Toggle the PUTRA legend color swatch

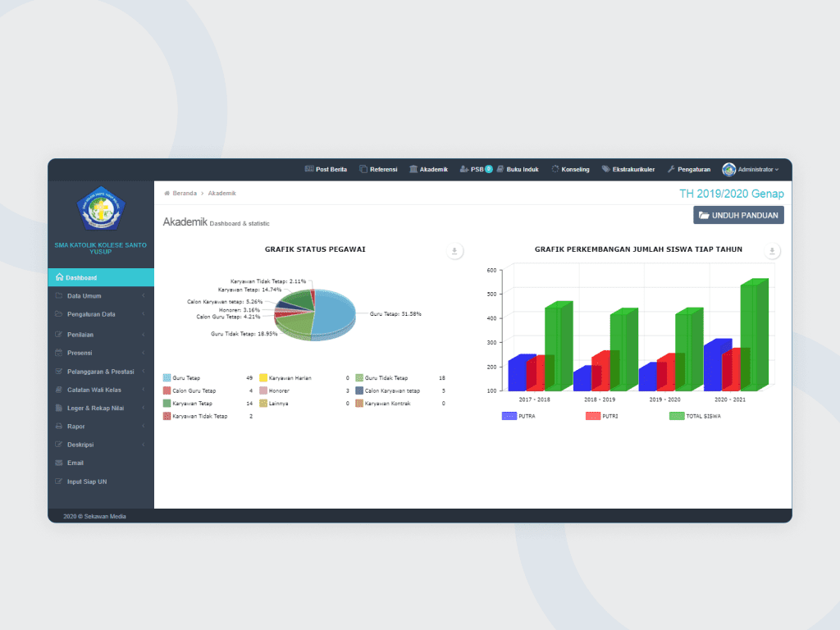tap(509, 416)
